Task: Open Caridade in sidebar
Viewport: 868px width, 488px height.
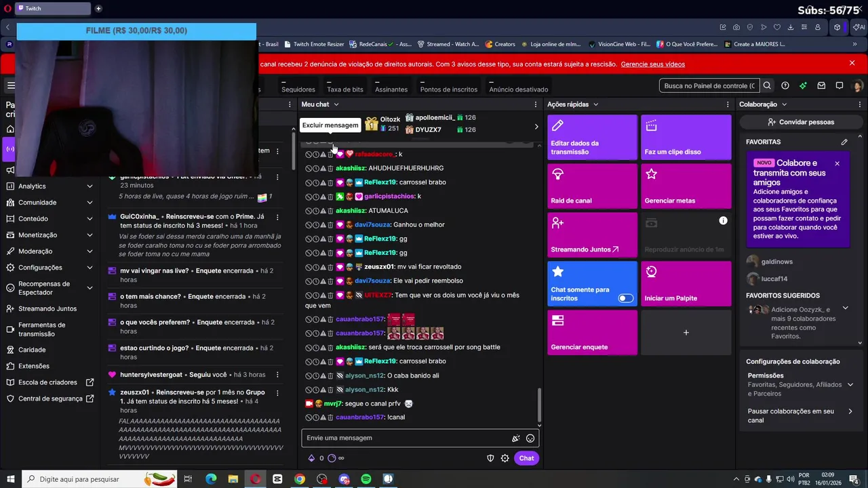Action: coord(32,350)
